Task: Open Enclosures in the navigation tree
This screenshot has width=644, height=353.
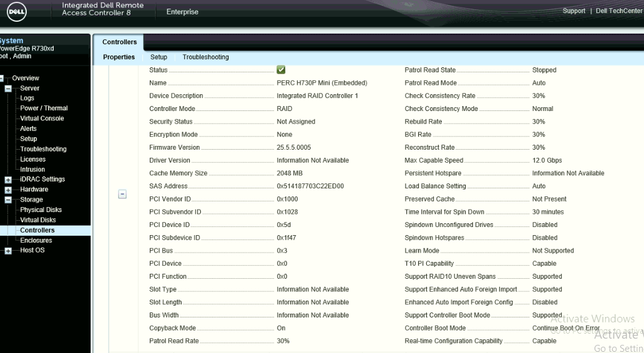Action: pos(36,241)
